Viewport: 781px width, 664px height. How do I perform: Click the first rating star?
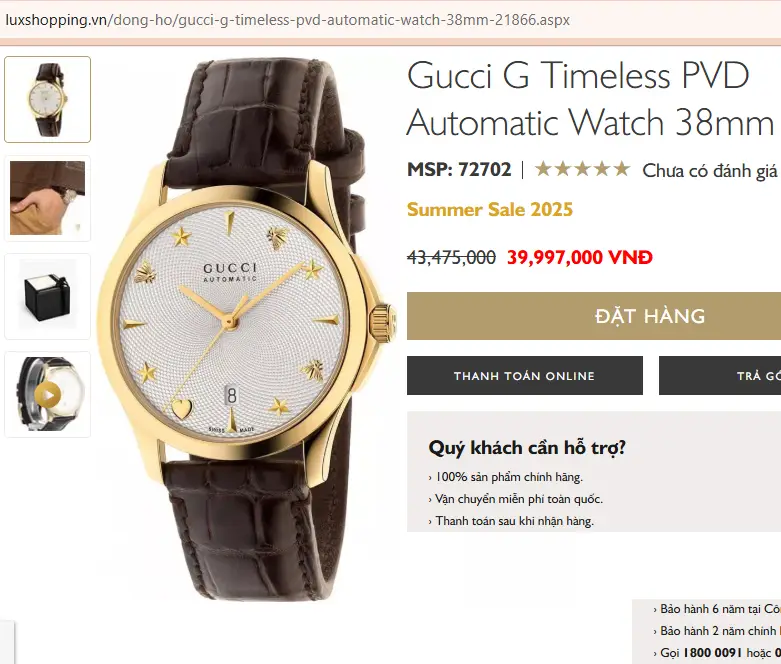coord(543,169)
